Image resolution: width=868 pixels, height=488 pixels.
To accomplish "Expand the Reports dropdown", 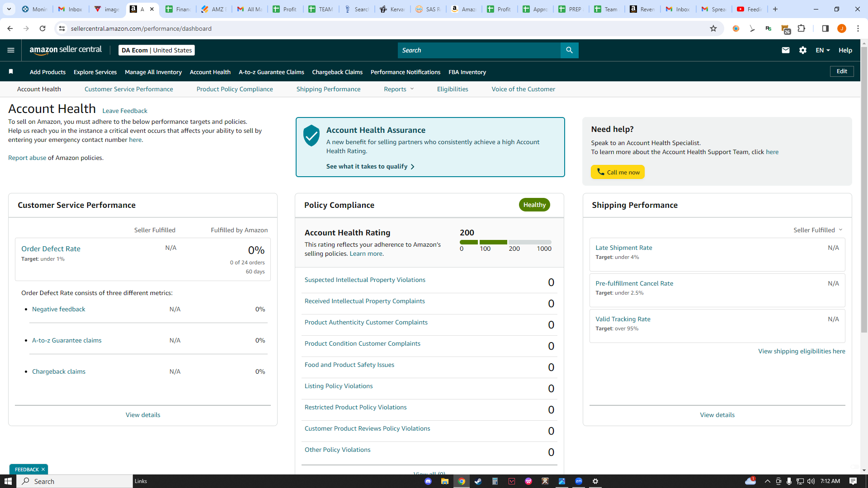I will (399, 89).
